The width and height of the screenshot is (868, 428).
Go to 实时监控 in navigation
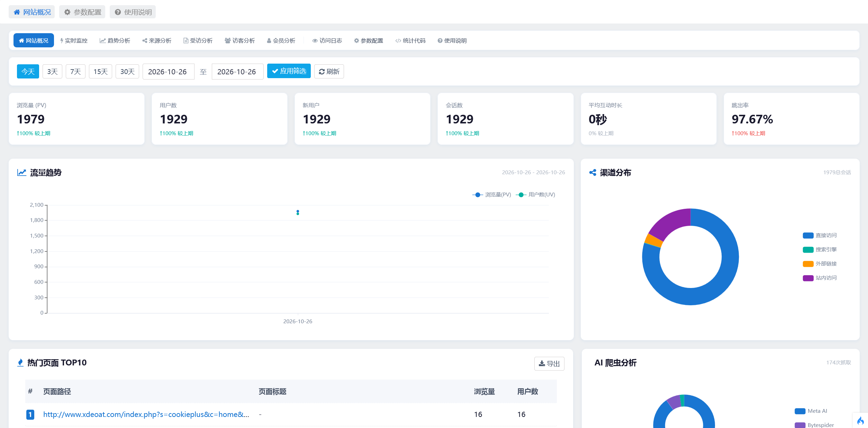click(x=74, y=40)
